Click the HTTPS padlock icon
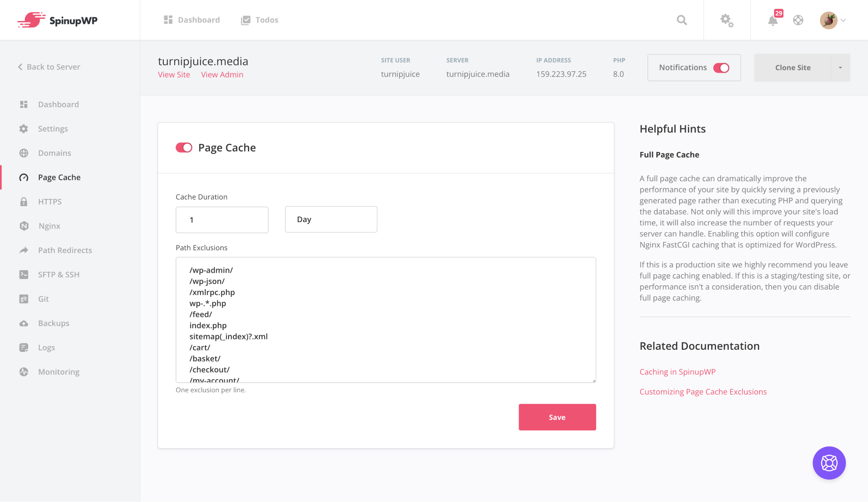The width and height of the screenshot is (868, 502). (24, 201)
